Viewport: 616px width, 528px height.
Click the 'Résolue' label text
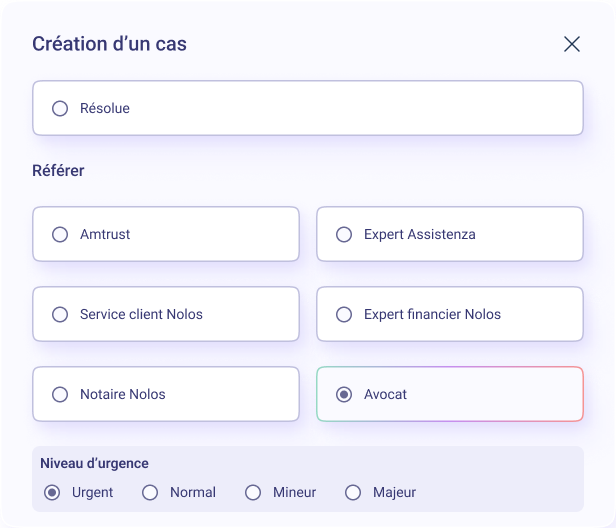tap(105, 108)
